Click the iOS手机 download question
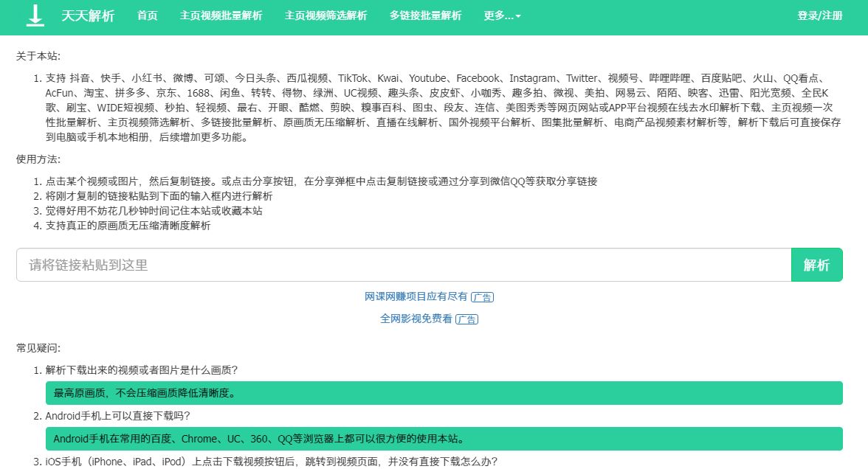The image size is (868, 469). pyautogui.click(x=271, y=462)
